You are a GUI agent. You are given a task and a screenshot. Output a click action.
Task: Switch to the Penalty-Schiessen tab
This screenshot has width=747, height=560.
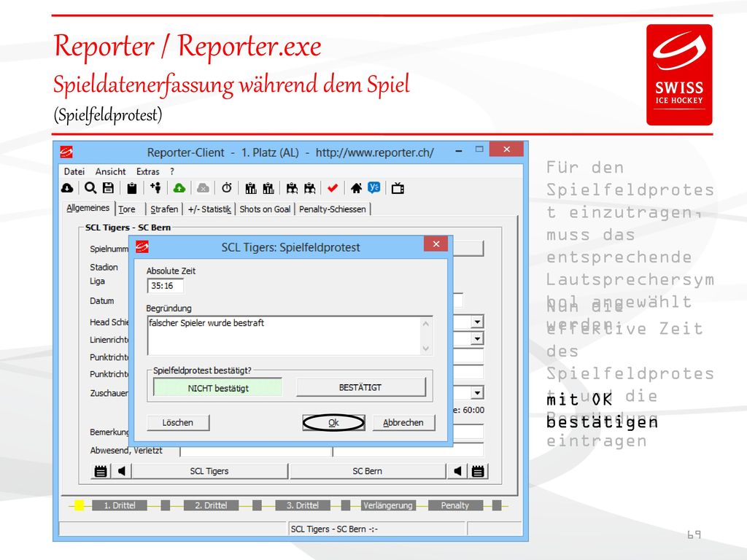(x=333, y=209)
